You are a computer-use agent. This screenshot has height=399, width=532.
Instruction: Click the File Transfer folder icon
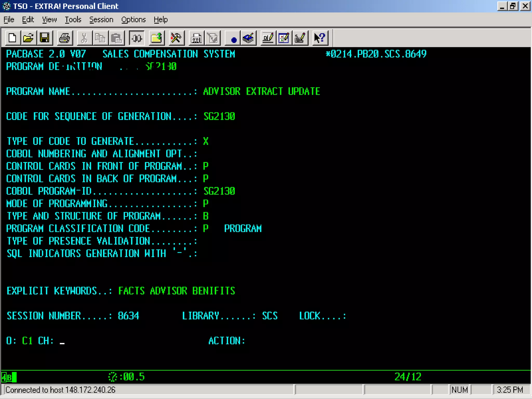pos(156,38)
